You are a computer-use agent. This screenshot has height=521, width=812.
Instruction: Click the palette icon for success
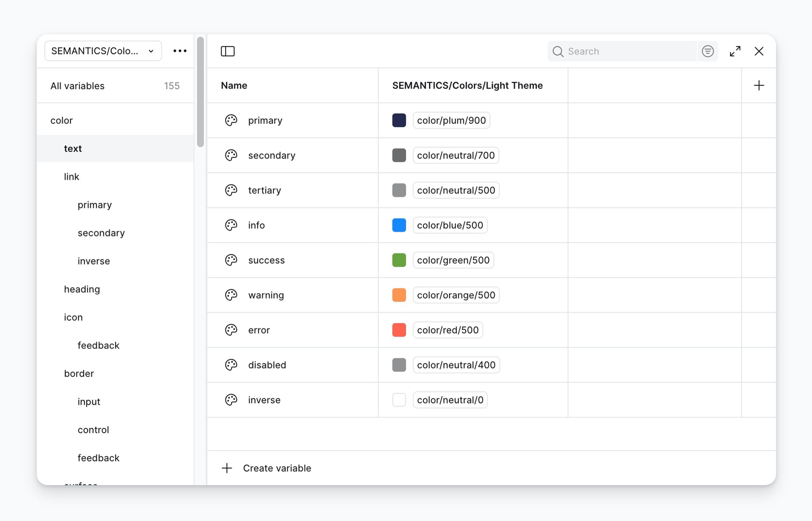pos(231,260)
